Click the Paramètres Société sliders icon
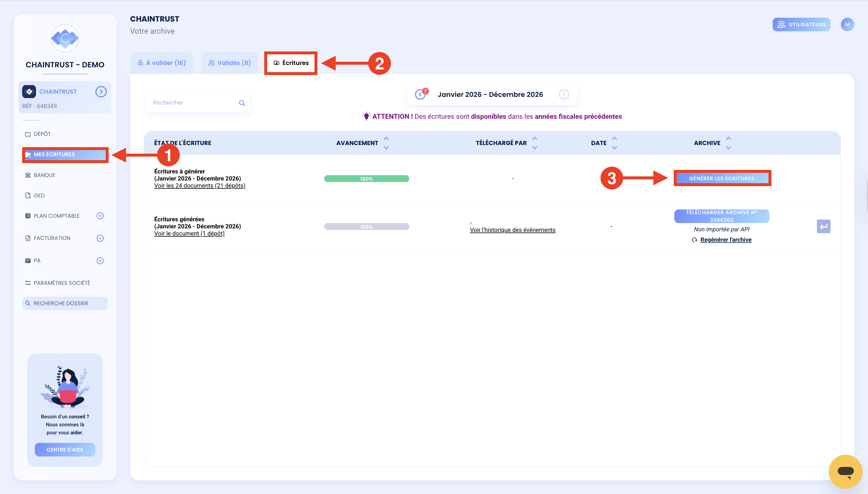 point(28,283)
